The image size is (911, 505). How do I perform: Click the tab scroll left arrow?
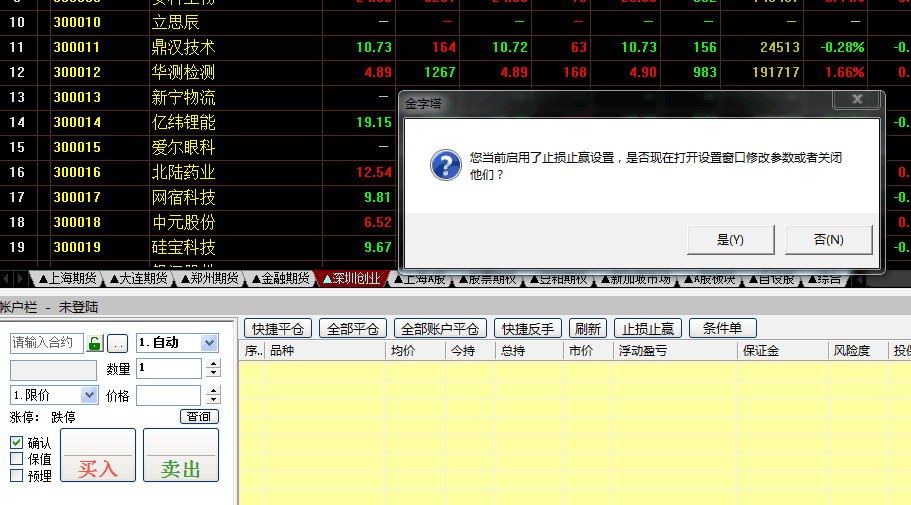coord(6,279)
